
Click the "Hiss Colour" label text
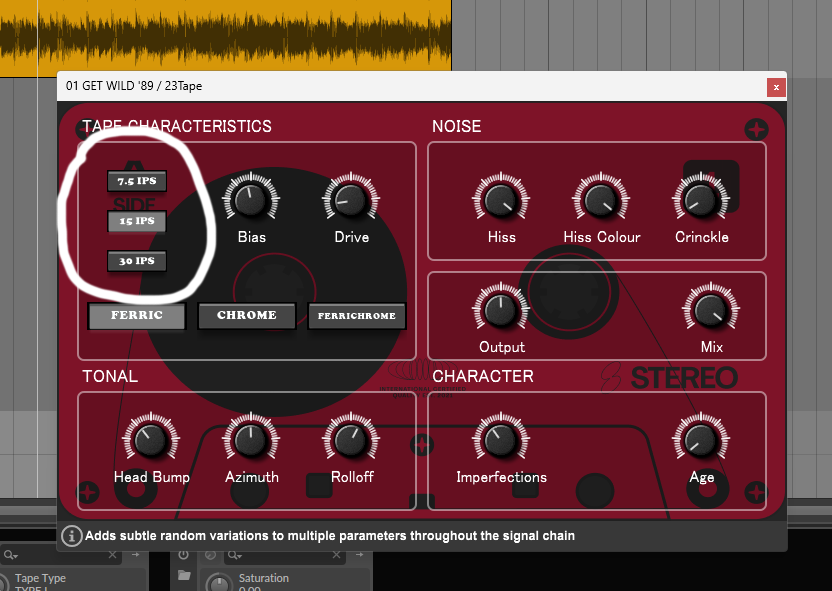(x=602, y=237)
